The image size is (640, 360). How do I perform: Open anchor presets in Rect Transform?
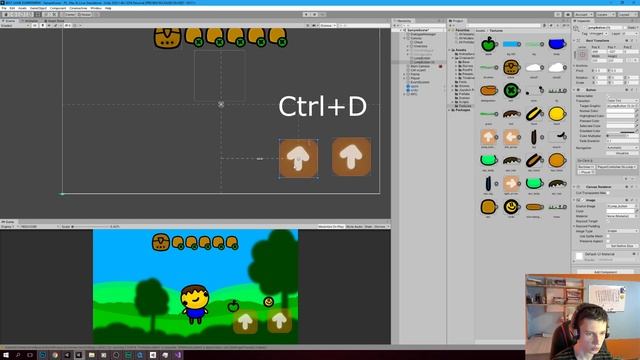pos(582,54)
